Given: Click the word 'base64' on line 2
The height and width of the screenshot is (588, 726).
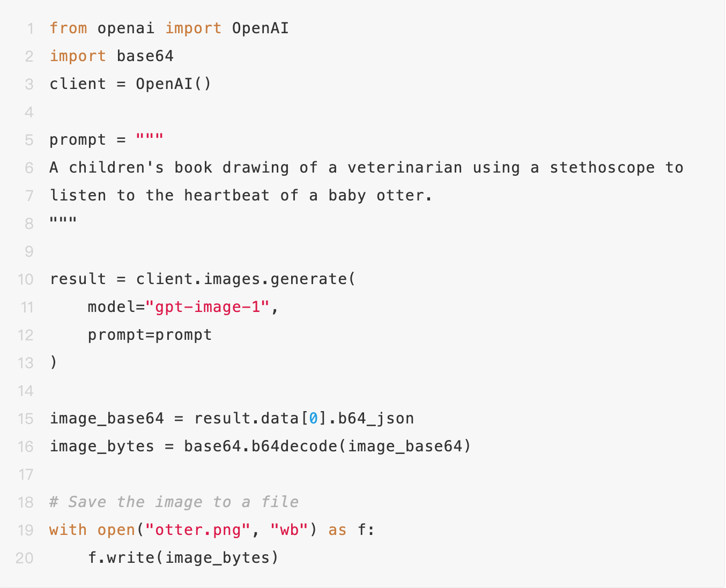Looking at the screenshot, I should (145, 56).
